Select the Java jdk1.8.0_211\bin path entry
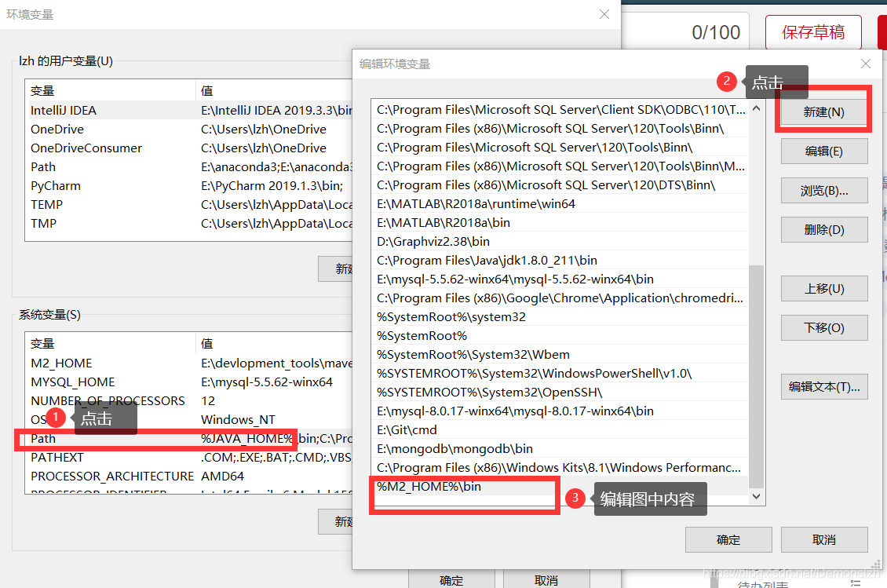 pos(560,260)
